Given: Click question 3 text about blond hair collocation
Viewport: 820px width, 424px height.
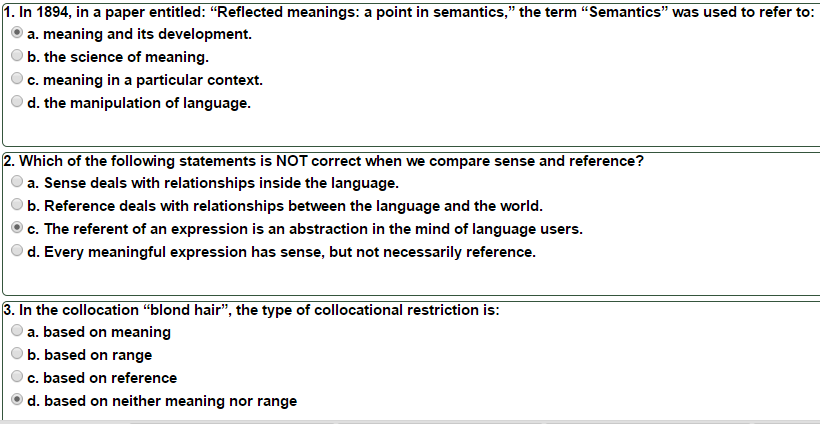Looking at the screenshot, I should coord(252,311).
